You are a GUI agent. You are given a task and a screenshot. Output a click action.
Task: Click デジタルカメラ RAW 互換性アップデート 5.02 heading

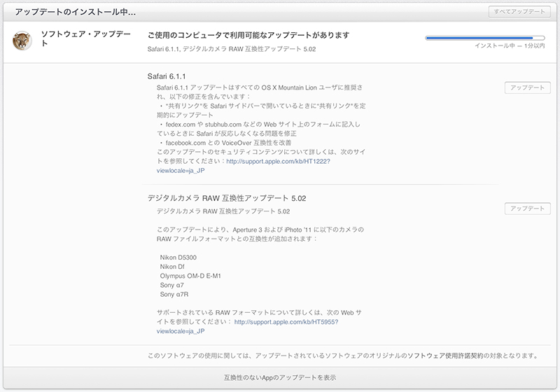[227, 199]
